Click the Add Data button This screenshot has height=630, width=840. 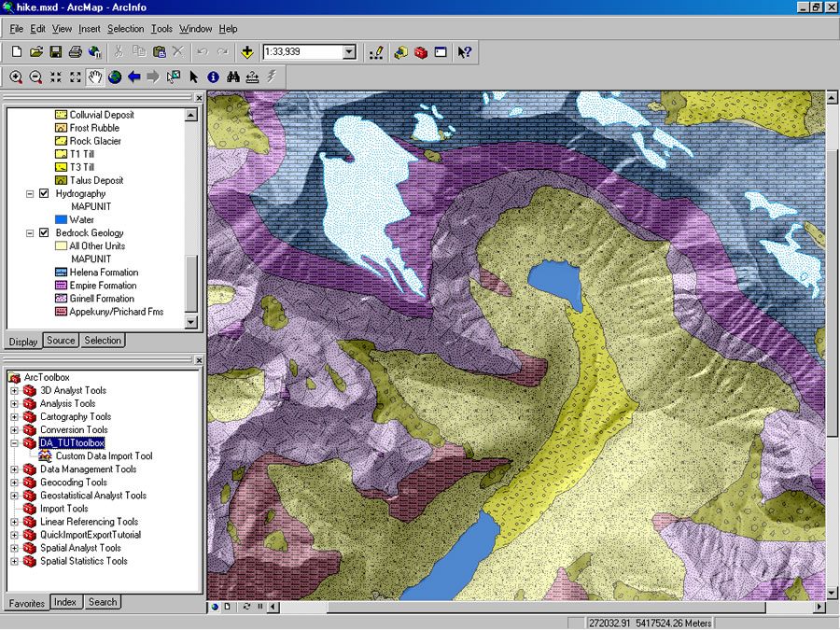pos(246,52)
